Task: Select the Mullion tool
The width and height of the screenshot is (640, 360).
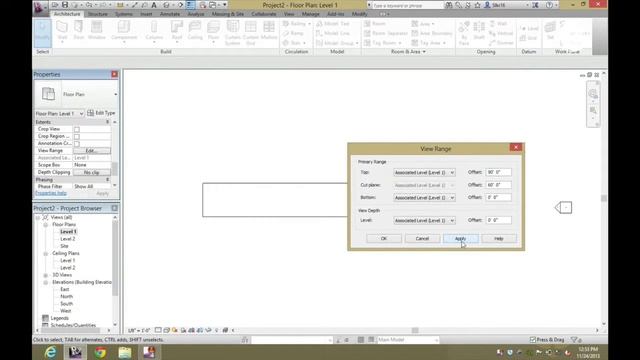Action: click(269, 31)
